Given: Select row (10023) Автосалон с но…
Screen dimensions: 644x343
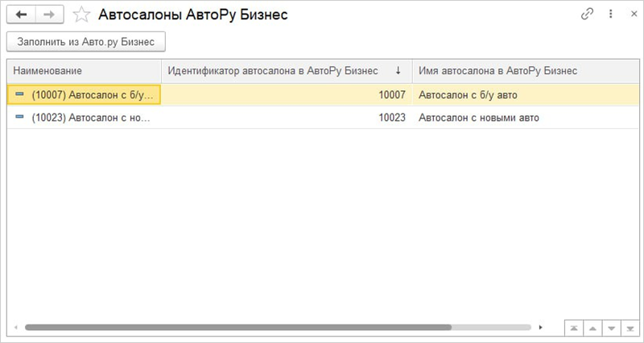Looking at the screenshot, I should pos(324,118).
